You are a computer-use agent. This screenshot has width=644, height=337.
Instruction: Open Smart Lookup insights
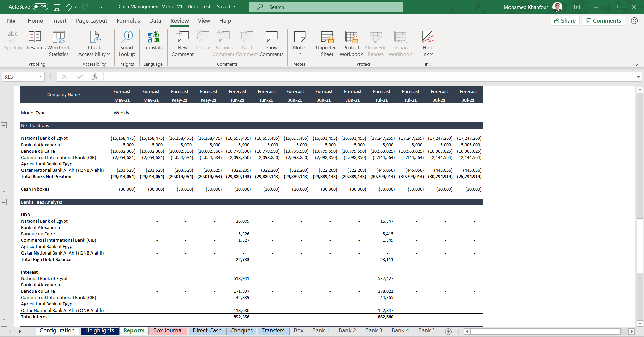[x=127, y=44]
